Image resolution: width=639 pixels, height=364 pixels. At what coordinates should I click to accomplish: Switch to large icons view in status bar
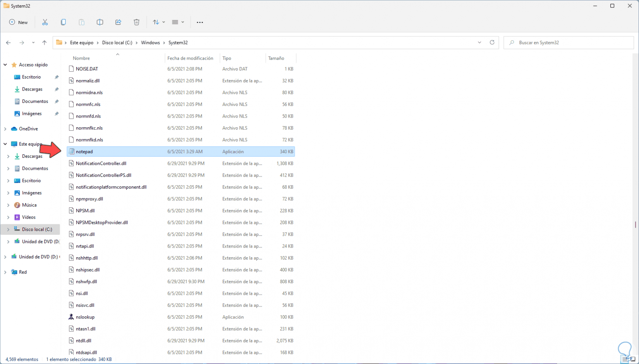coord(633,359)
